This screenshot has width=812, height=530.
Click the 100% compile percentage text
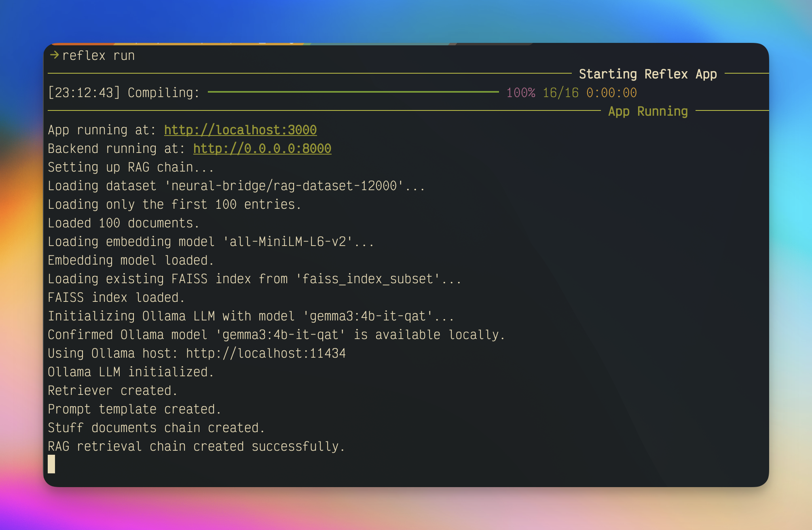[x=520, y=93]
